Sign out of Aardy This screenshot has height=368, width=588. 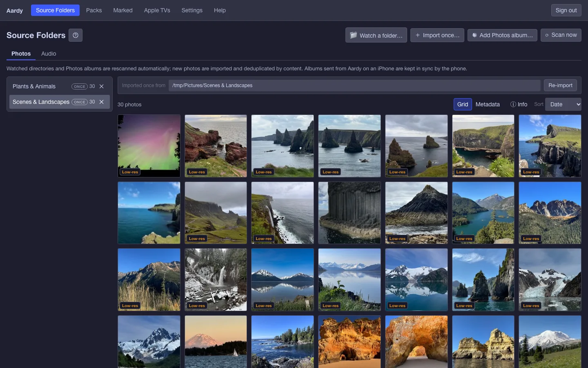pyautogui.click(x=566, y=10)
